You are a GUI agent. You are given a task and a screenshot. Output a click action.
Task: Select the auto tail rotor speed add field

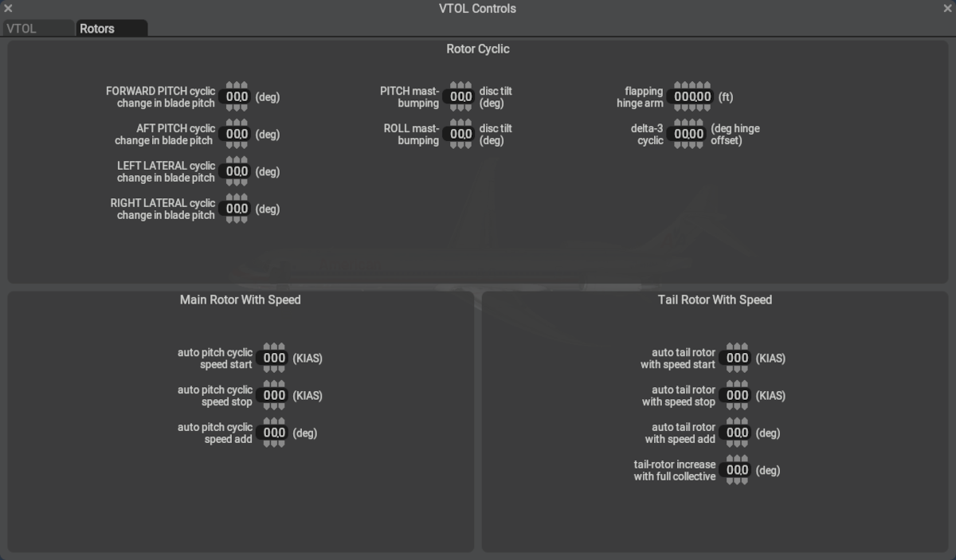coord(737,433)
